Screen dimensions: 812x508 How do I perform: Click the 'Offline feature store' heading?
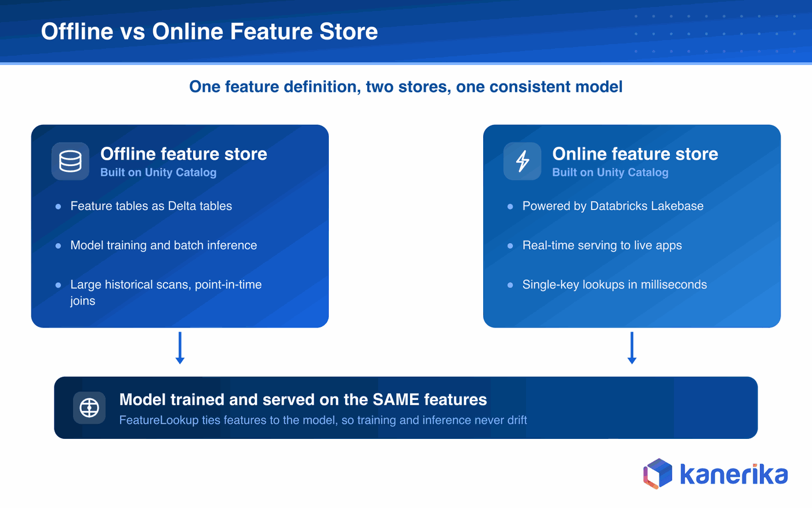coord(184,154)
